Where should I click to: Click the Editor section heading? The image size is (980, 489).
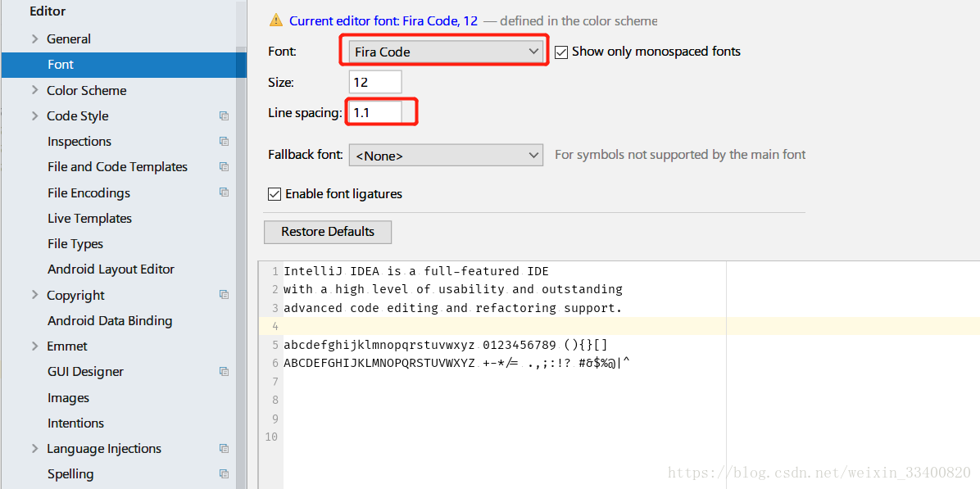pos(48,11)
